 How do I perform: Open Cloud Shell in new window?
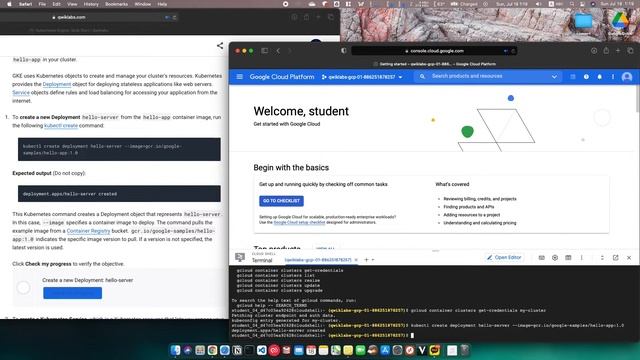point(616,258)
